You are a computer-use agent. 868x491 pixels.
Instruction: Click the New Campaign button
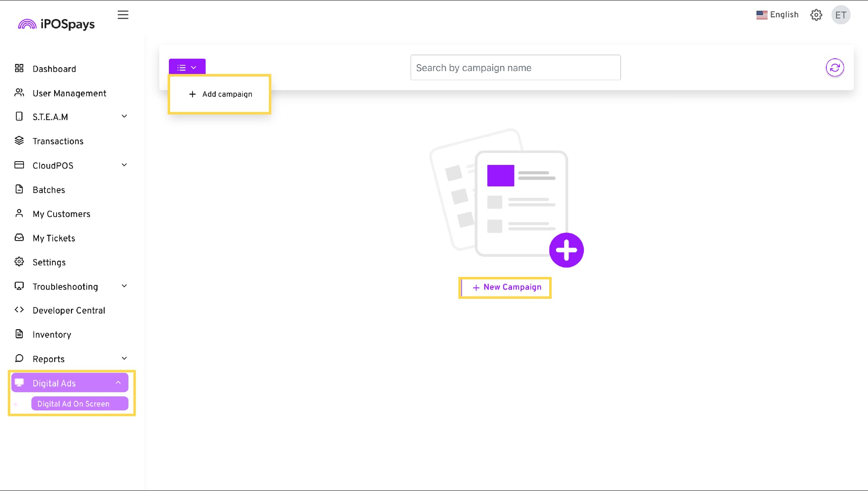click(506, 287)
